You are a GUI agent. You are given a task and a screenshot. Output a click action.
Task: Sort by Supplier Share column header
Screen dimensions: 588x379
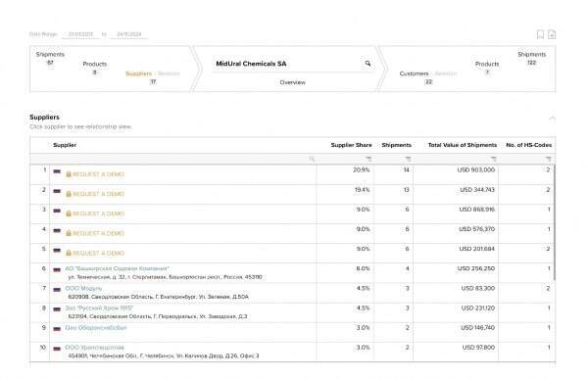tap(351, 145)
